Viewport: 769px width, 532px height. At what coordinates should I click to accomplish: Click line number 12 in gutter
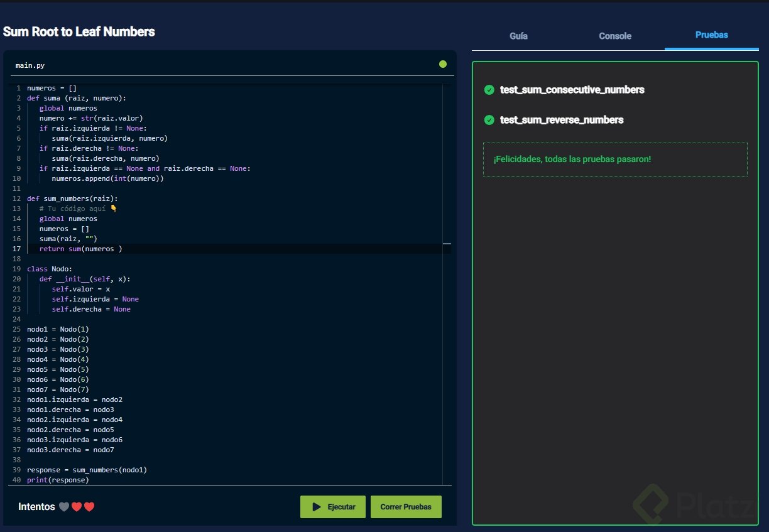(16, 198)
